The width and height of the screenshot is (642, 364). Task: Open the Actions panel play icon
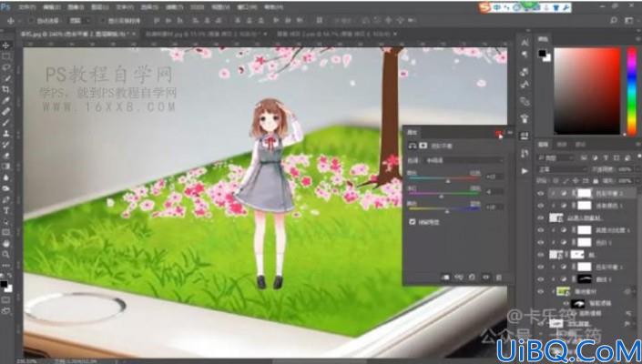pyautogui.click(x=525, y=171)
